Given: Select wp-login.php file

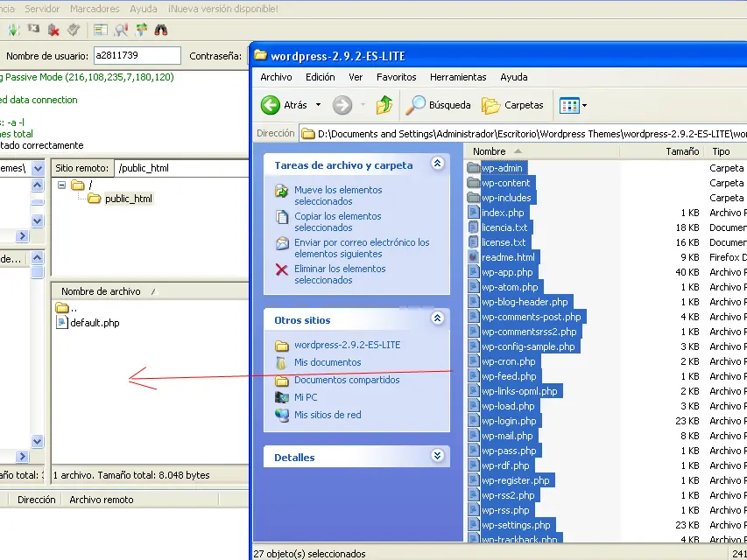Looking at the screenshot, I should 508,421.
